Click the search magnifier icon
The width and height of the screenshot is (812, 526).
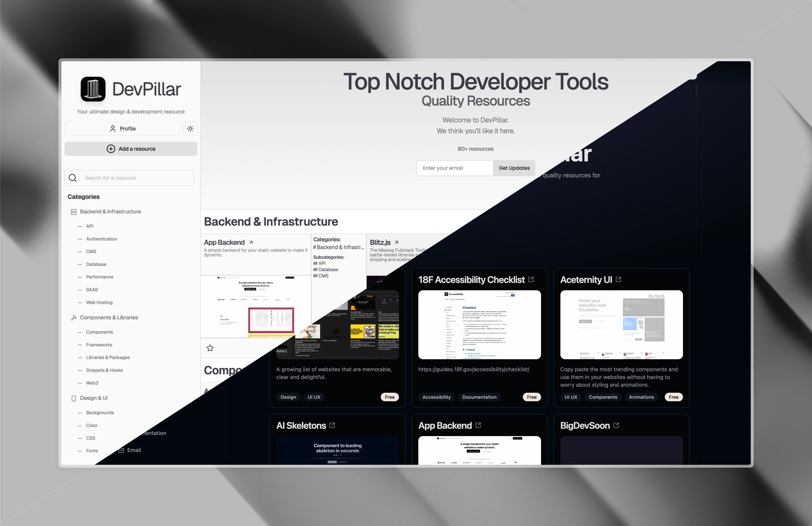click(x=73, y=178)
